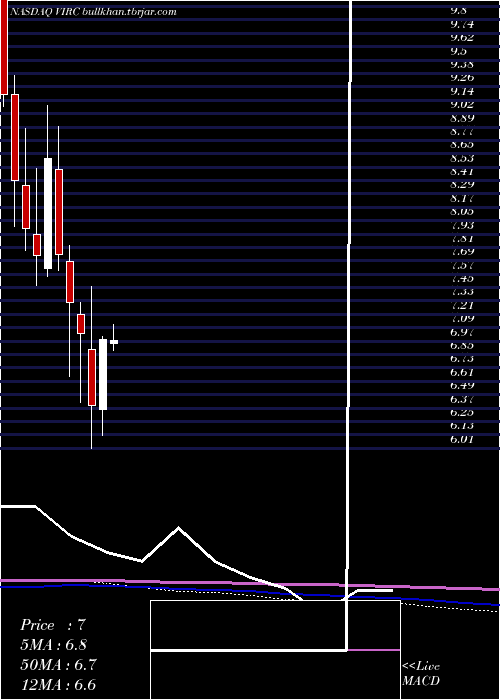Viewport: 500px width, 700px height.
Task: Click the 7.33 price axis label
Action: tap(462, 292)
